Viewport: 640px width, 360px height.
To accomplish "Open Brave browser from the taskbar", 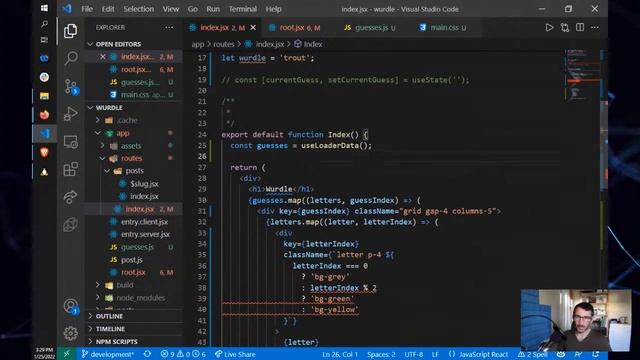I will click(x=44, y=153).
